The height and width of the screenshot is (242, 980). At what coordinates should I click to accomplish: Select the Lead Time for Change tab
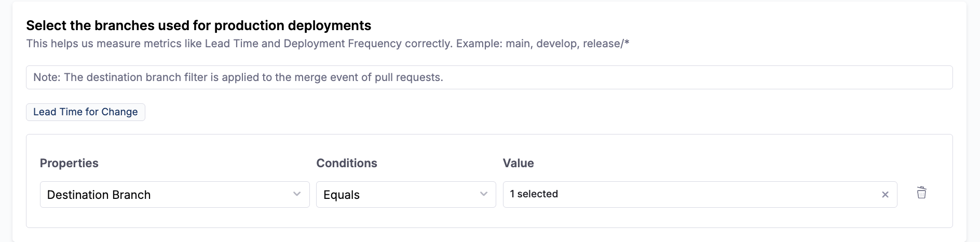pos(86,112)
